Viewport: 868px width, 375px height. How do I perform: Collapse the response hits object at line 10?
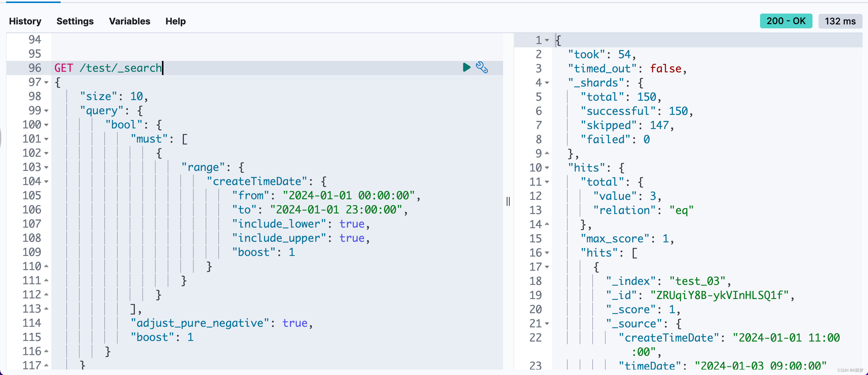[547, 168]
